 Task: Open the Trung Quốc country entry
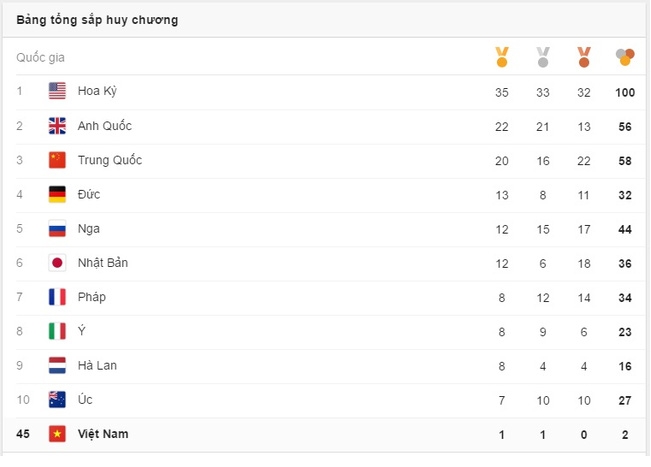click(x=110, y=160)
